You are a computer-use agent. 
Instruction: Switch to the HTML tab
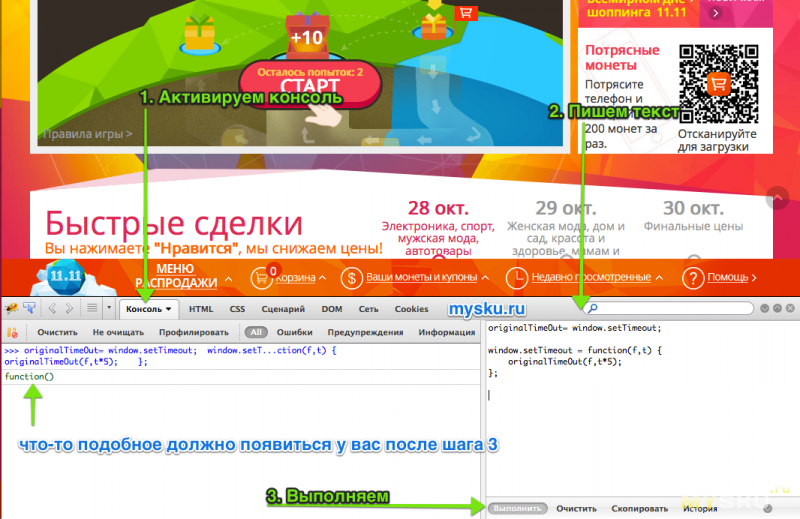201,309
